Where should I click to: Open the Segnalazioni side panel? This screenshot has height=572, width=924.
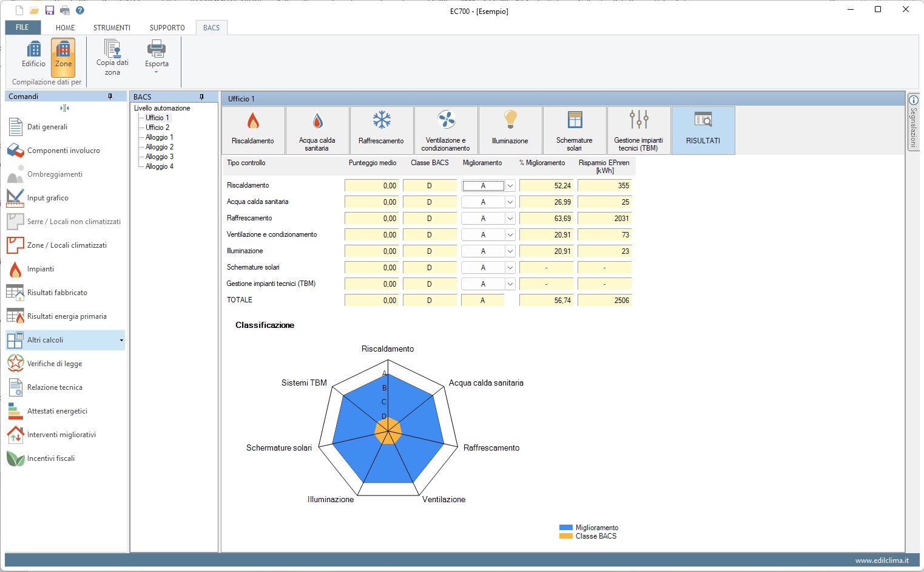point(913,121)
